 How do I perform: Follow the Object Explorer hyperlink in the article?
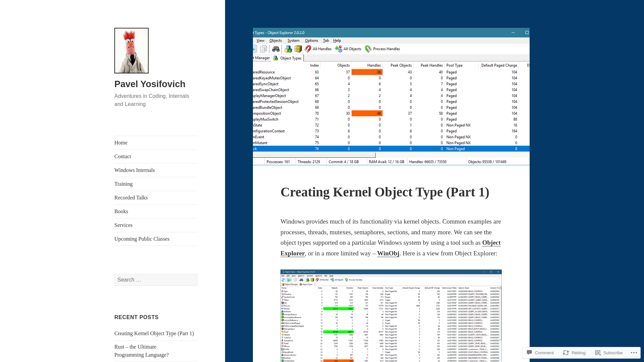click(491, 243)
